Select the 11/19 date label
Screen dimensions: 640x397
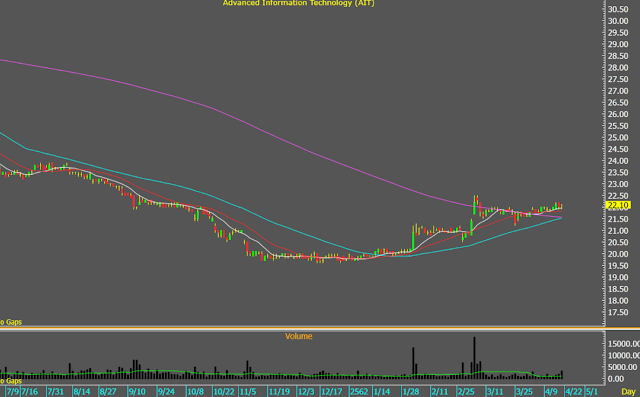point(279,392)
